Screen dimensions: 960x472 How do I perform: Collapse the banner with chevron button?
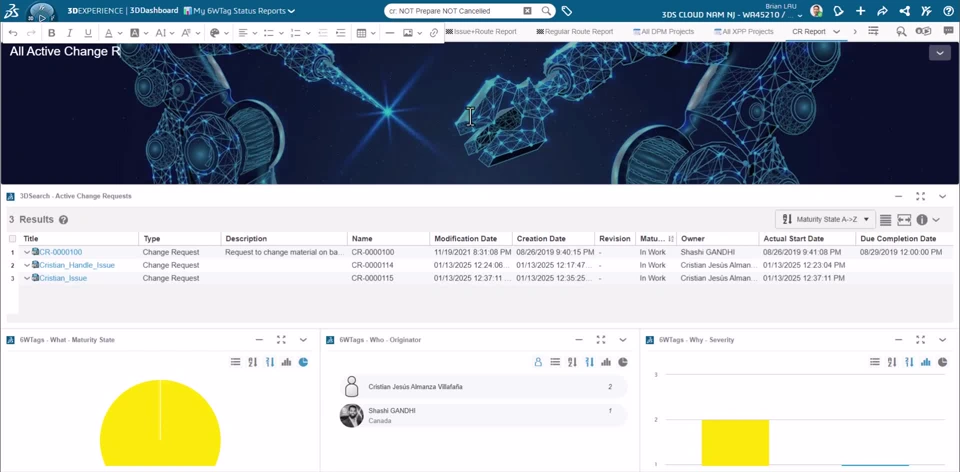pos(940,53)
